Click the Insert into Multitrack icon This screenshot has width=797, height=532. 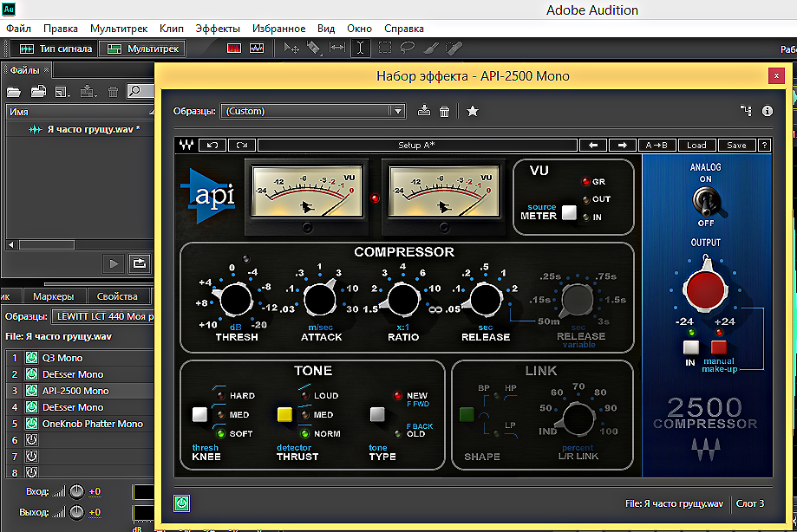(88, 92)
